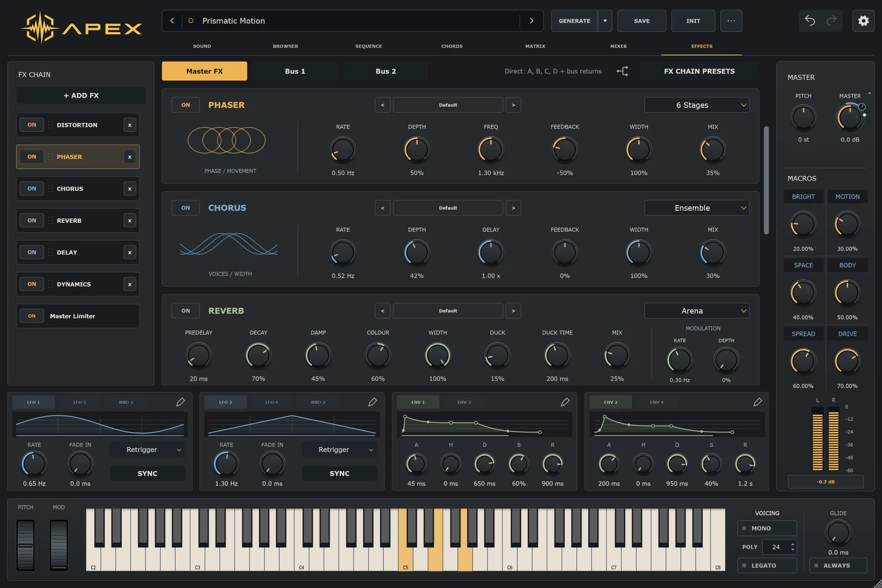Enable MONO voicing
Viewport: 882px width, 588px height.
[767, 528]
